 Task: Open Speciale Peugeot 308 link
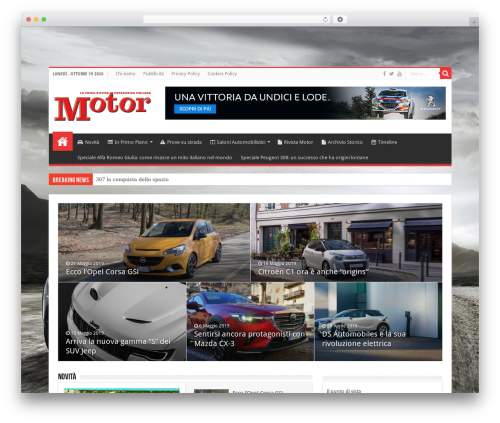(304, 157)
